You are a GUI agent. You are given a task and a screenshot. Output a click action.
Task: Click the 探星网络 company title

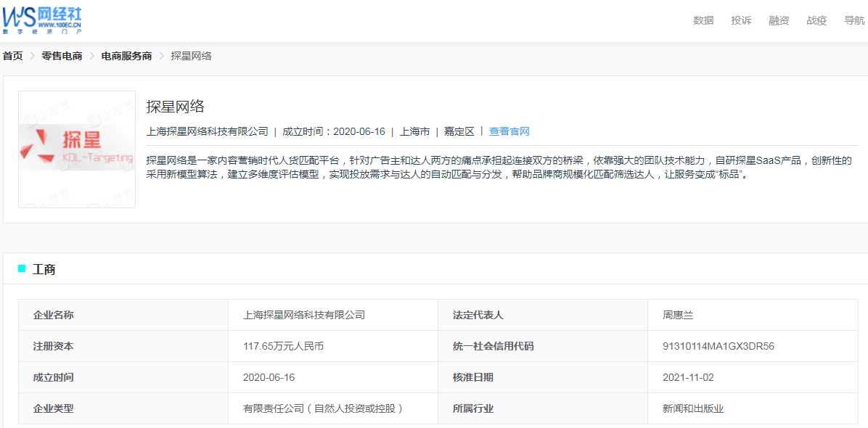[x=176, y=106]
